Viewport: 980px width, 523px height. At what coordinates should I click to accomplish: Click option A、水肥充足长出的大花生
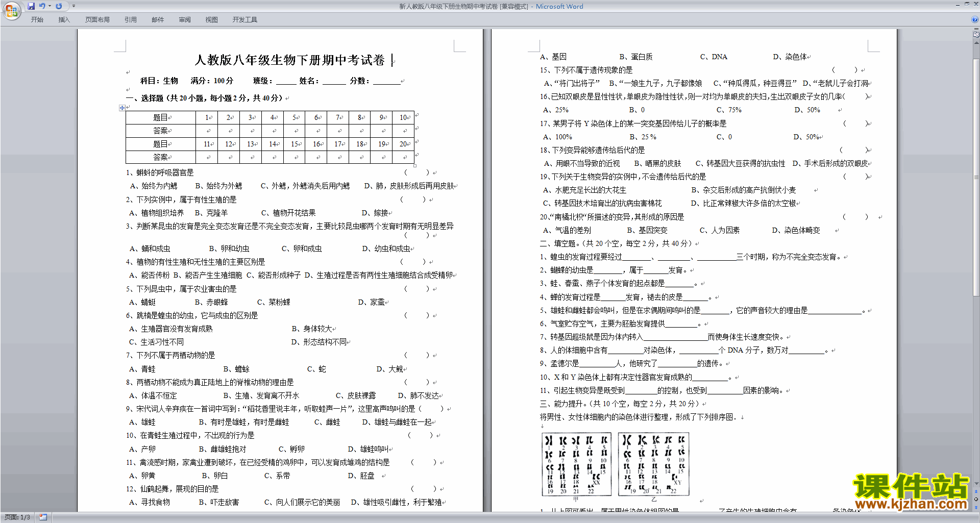(584, 190)
